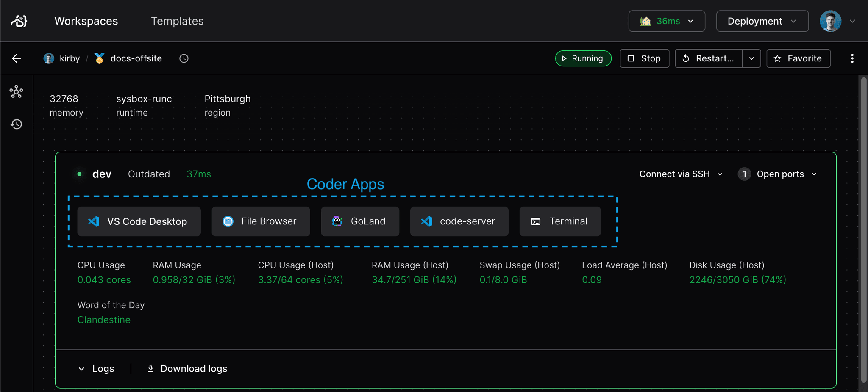
Task: Click the docs-offsite workspace name
Action: click(136, 58)
